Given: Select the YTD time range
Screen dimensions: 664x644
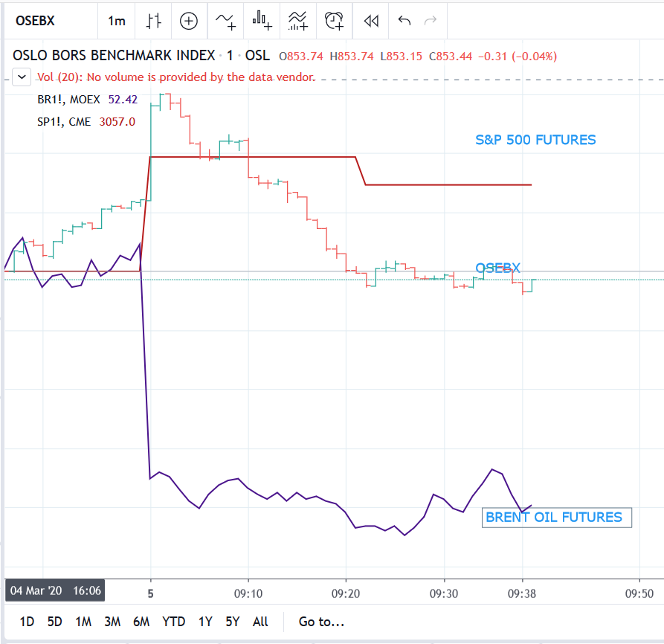Looking at the screenshot, I should [x=174, y=622].
